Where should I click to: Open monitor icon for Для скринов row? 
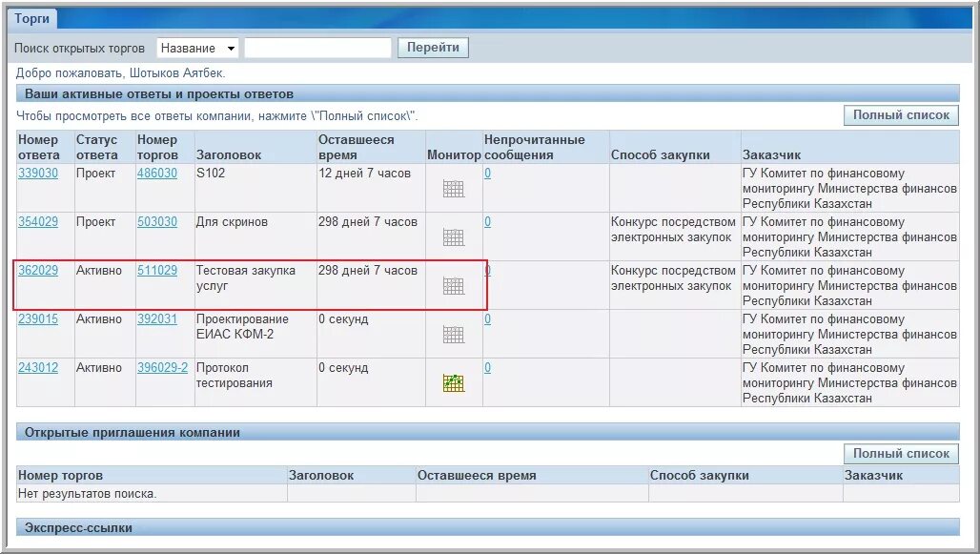(454, 237)
